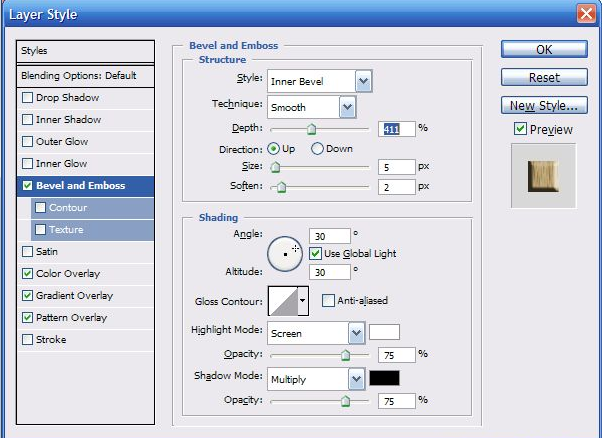This screenshot has height=438, width=602.
Task: Close the Layer Style dialog
Action: point(587,13)
